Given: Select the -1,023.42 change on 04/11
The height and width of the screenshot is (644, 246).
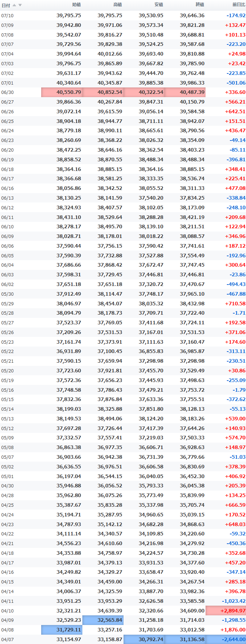Looking at the screenshot, I should click(x=234, y=601).
